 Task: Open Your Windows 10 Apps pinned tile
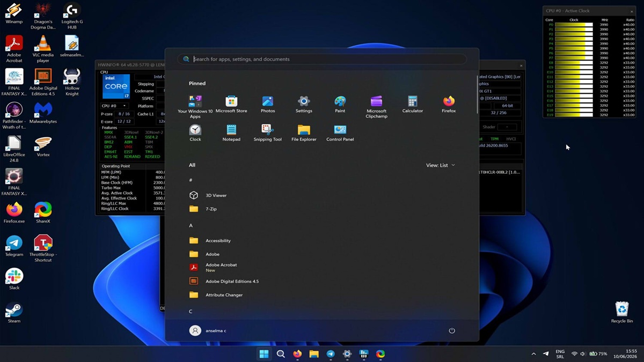click(195, 107)
